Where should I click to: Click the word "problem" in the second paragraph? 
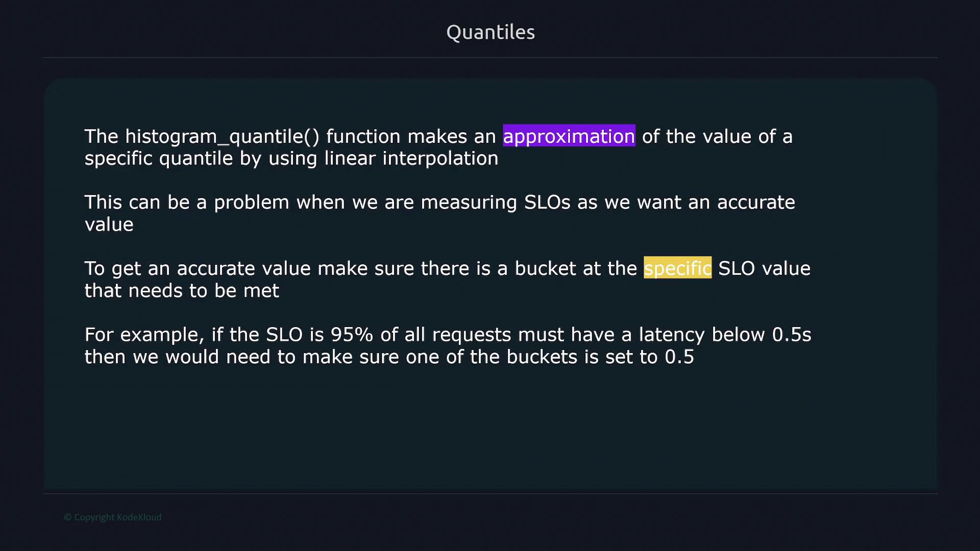[x=251, y=203]
